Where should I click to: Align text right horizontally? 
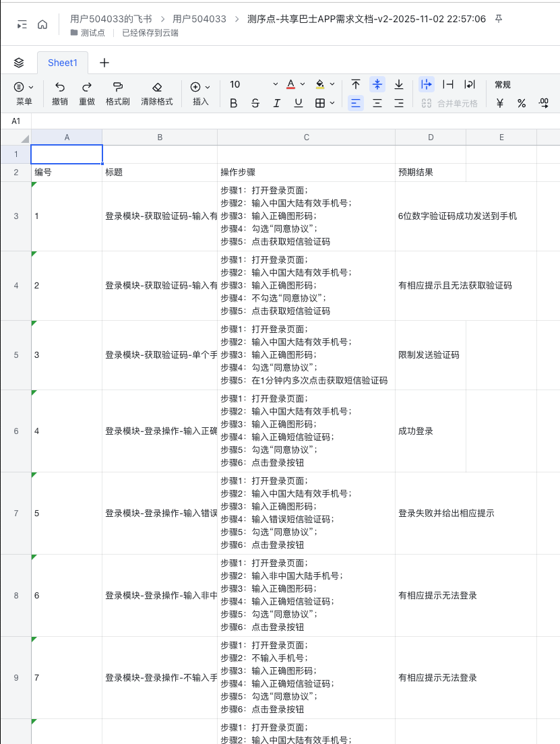[x=399, y=103]
